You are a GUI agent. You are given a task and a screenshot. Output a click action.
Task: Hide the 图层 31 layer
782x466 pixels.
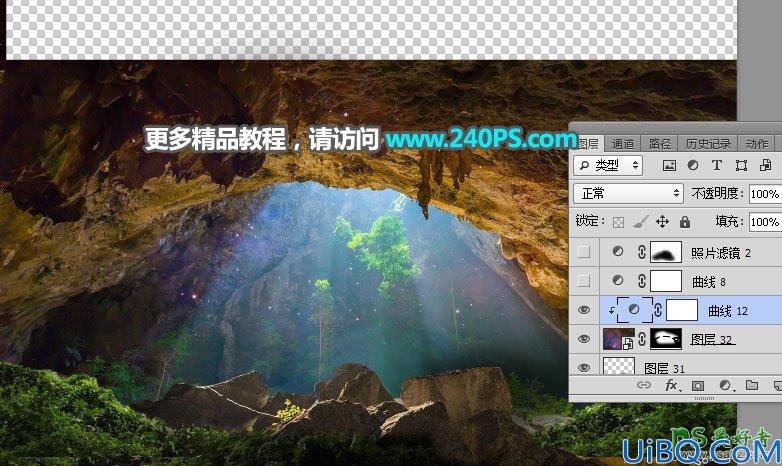click(584, 368)
